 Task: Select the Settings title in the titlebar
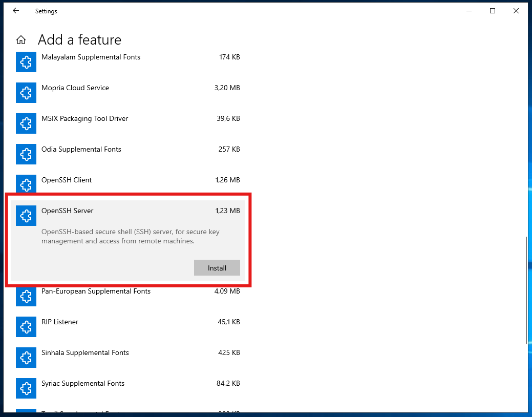click(46, 11)
